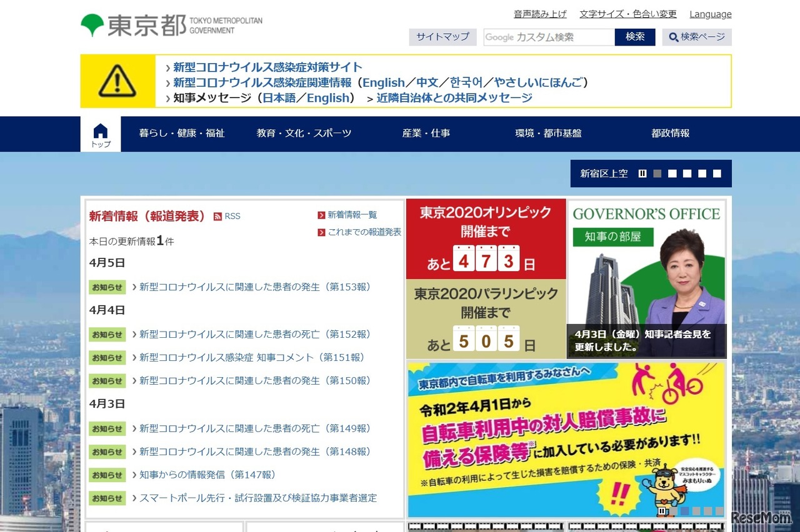Open the GOVERNOR'S OFFICE 知事の部屋 banner

[x=647, y=279]
